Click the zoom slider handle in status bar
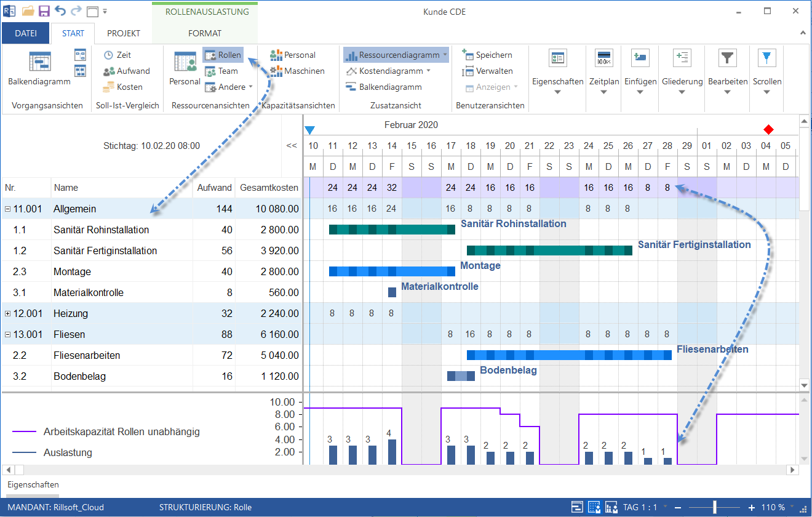This screenshot has height=517, width=812. tap(714, 507)
